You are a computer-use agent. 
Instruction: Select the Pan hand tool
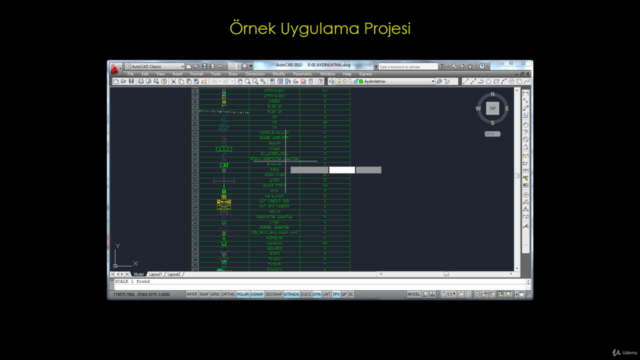coord(240,81)
